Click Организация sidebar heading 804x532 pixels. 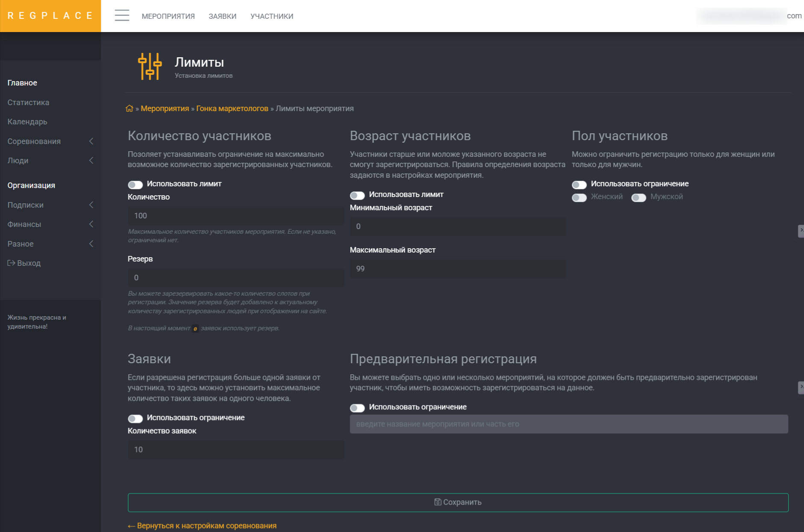[x=31, y=185]
